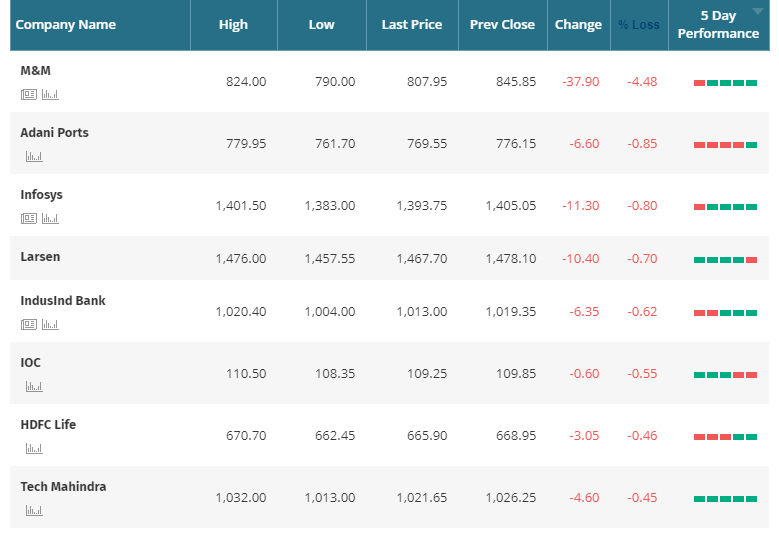
Task: Click Tech Mahindra % loss value -0.45
Action: [x=642, y=498]
